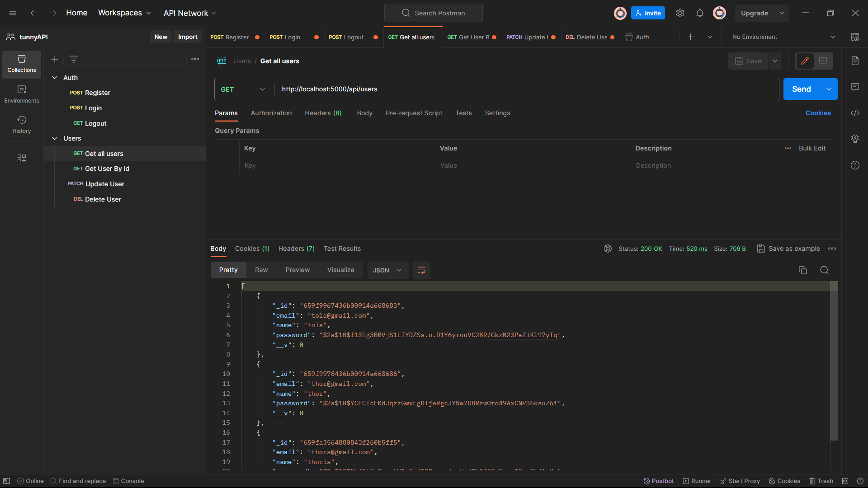The width and height of the screenshot is (868, 488).
Task: Click the plus icon to create a collection
Action: [x=55, y=59]
